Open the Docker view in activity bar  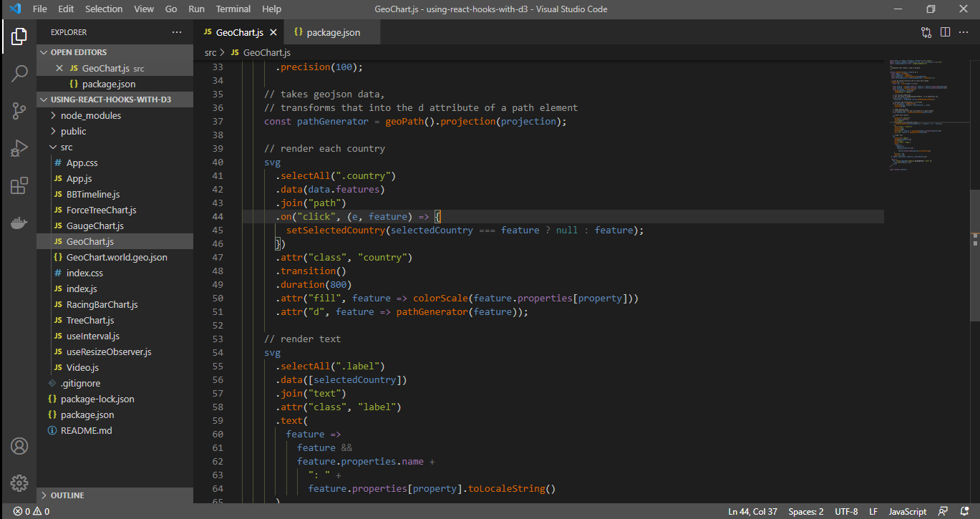19,223
